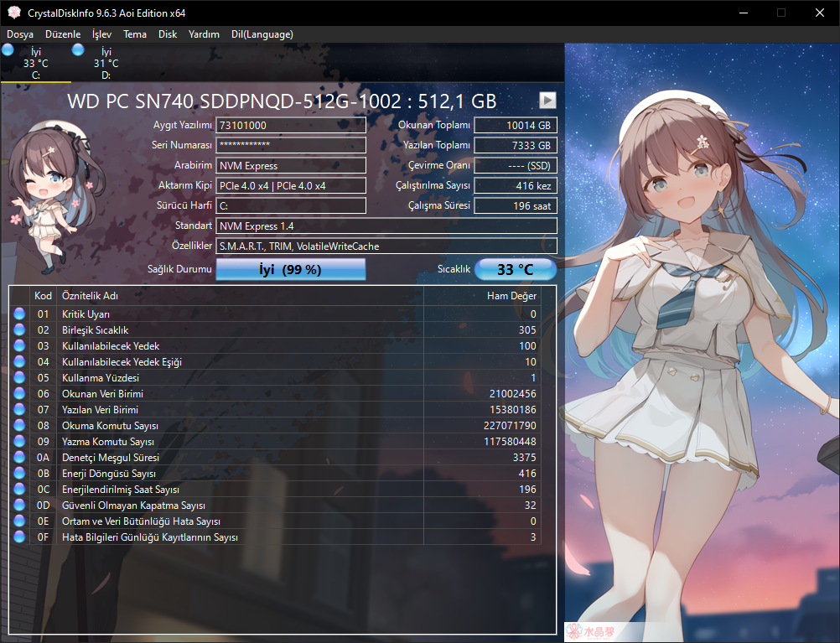Click the raw value 15380186
This screenshot has height=643, width=840.
(513, 409)
